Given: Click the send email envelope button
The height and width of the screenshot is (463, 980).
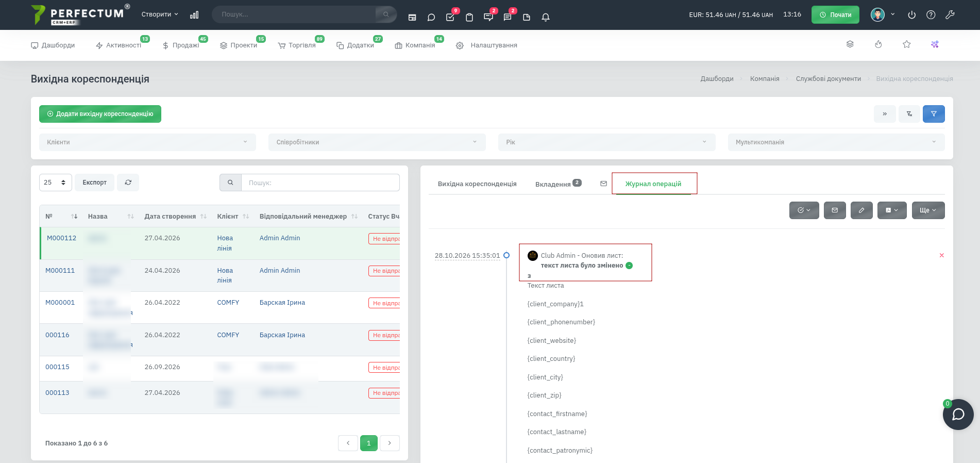Looking at the screenshot, I should click(835, 210).
